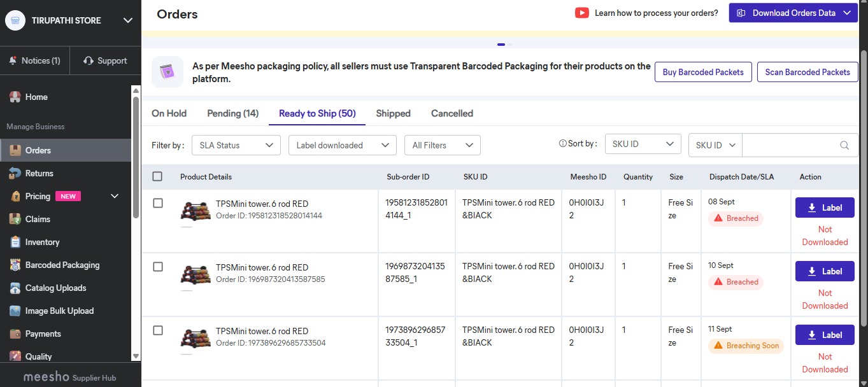The width and height of the screenshot is (868, 387).
Task: Click the SKU ID search input field
Action: 790,145
